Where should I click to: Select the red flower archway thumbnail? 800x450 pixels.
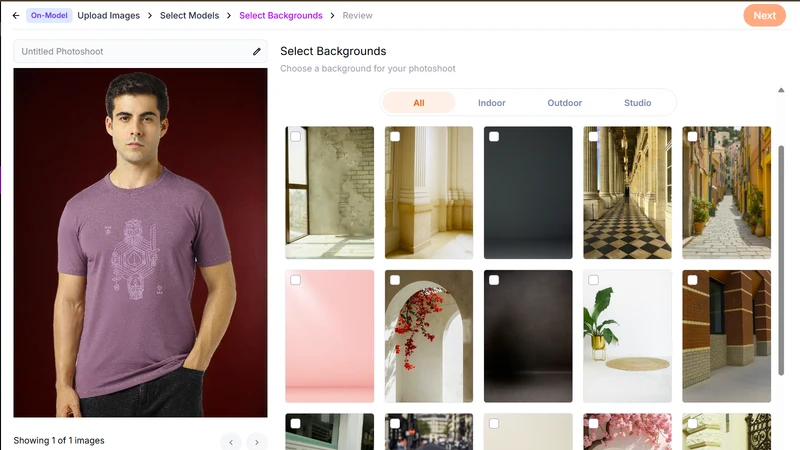[x=429, y=336]
